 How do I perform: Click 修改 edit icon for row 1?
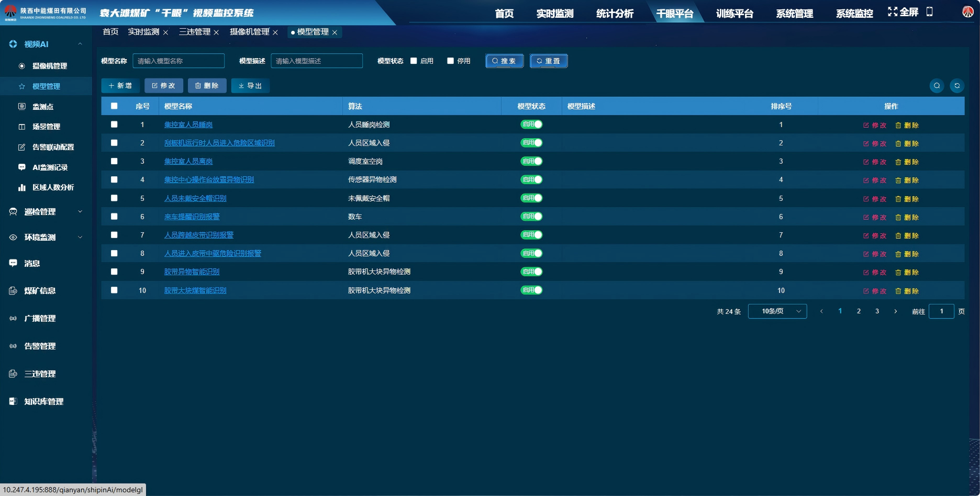click(866, 126)
